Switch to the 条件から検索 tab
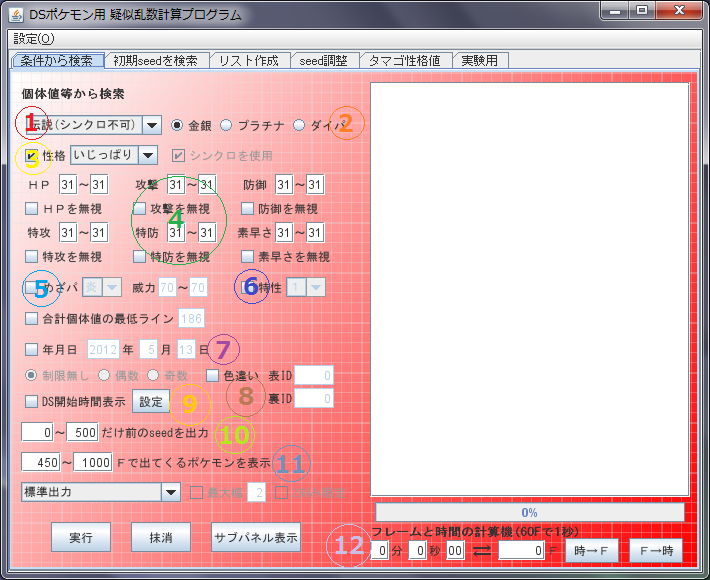The height and width of the screenshot is (580, 710). tap(57, 61)
